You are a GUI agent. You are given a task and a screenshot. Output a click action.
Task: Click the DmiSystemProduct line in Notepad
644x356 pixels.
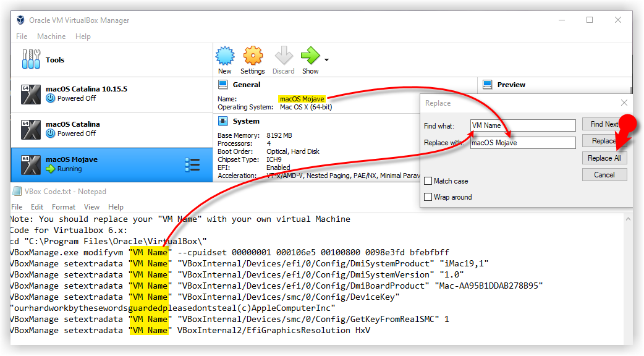click(x=249, y=263)
